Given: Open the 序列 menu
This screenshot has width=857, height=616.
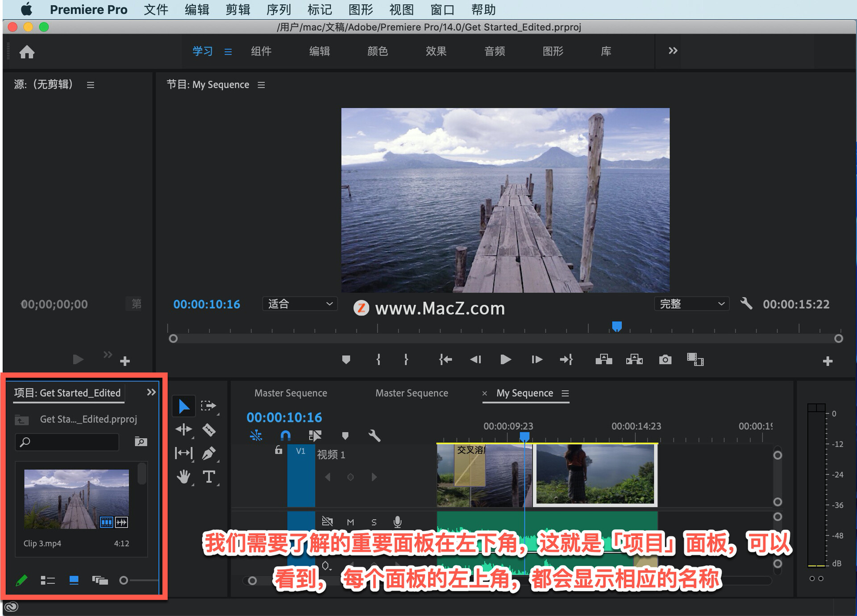Looking at the screenshot, I should [x=279, y=9].
